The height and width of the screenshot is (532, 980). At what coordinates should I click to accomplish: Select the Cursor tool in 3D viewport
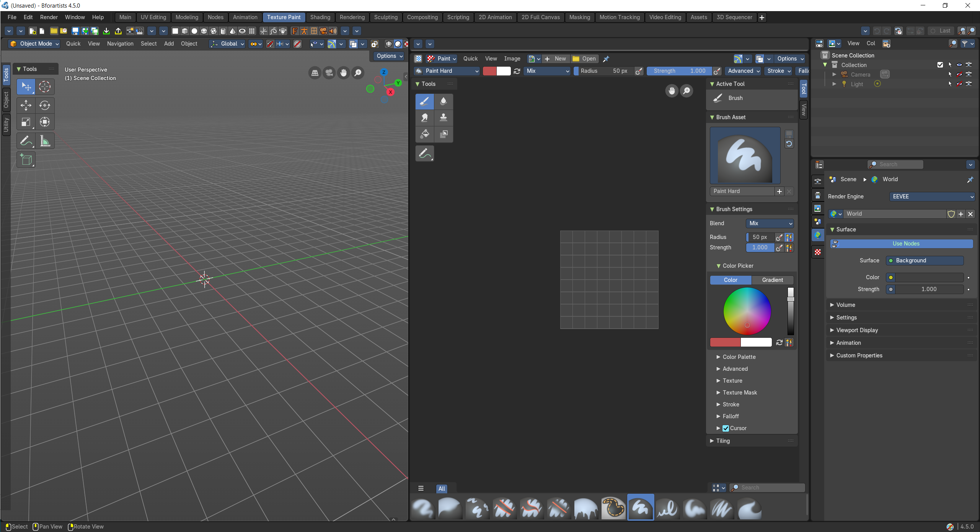(x=45, y=87)
